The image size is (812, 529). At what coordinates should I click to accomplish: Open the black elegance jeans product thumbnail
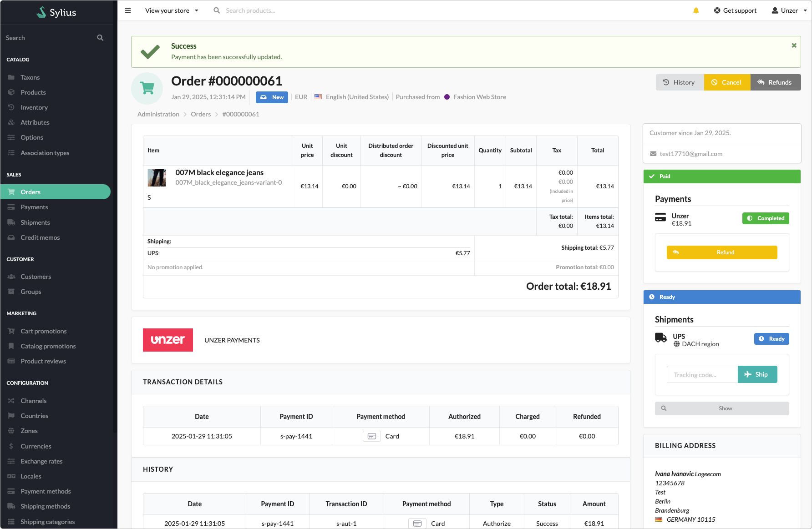[x=157, y=178]
